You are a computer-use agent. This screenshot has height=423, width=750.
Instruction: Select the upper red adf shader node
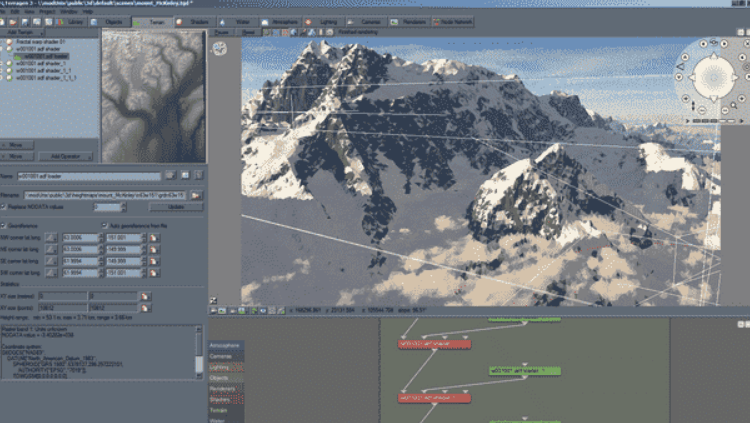[434, 344]
